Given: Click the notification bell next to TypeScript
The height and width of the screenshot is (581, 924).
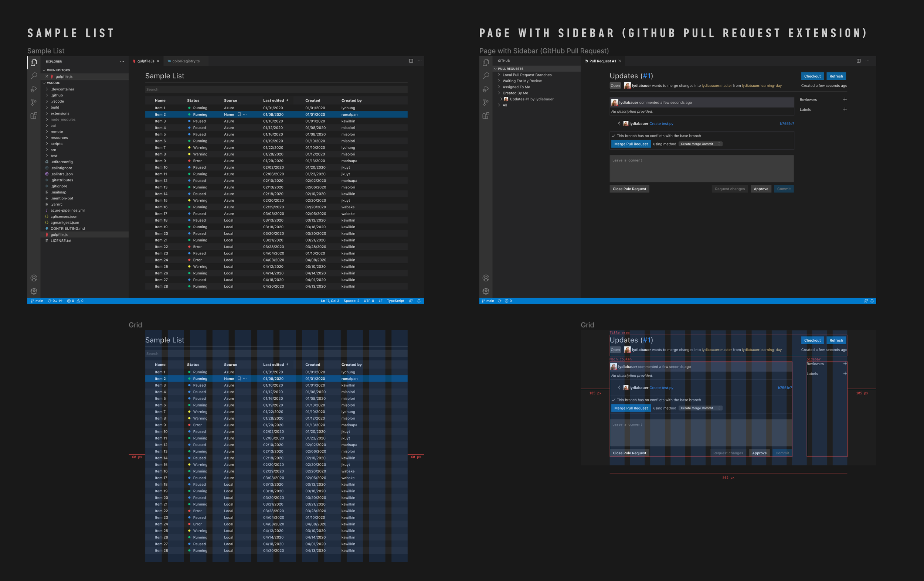Looking at the screenshot, I should pos(419,301).
